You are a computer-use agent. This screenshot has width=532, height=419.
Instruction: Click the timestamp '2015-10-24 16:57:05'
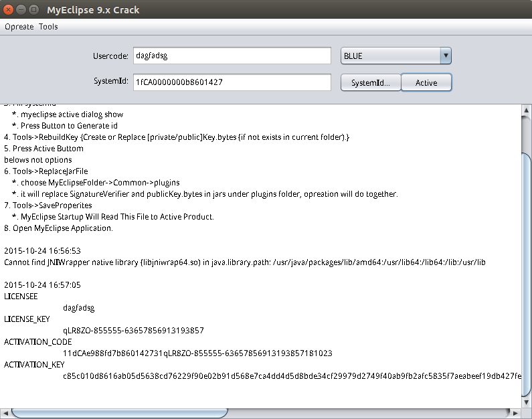(42, 285)
